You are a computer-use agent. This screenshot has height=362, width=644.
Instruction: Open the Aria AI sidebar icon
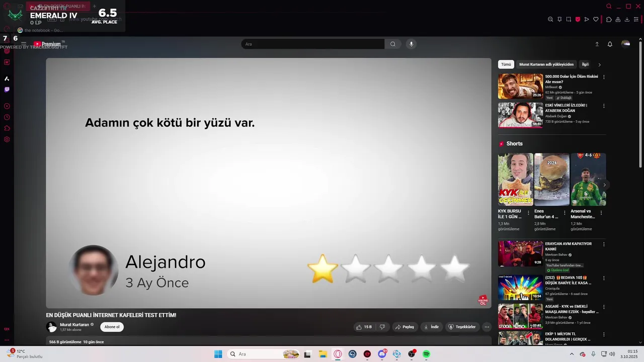(x=7, y=78)
